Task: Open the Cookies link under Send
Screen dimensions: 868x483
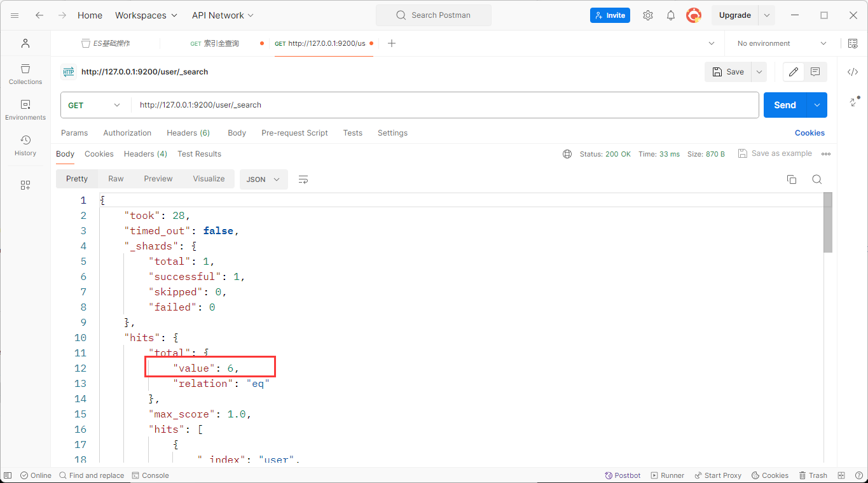Action: [809, 133]
